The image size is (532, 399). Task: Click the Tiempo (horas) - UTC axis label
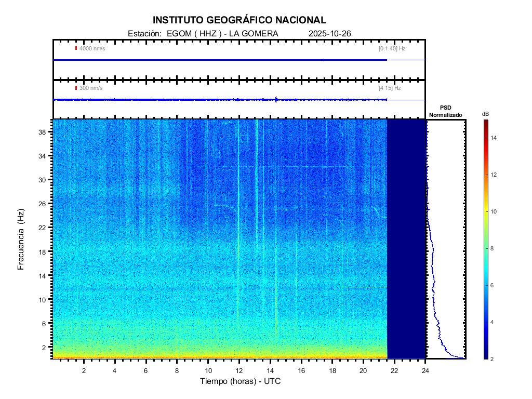pyautogui.click(x=241, y=381)
